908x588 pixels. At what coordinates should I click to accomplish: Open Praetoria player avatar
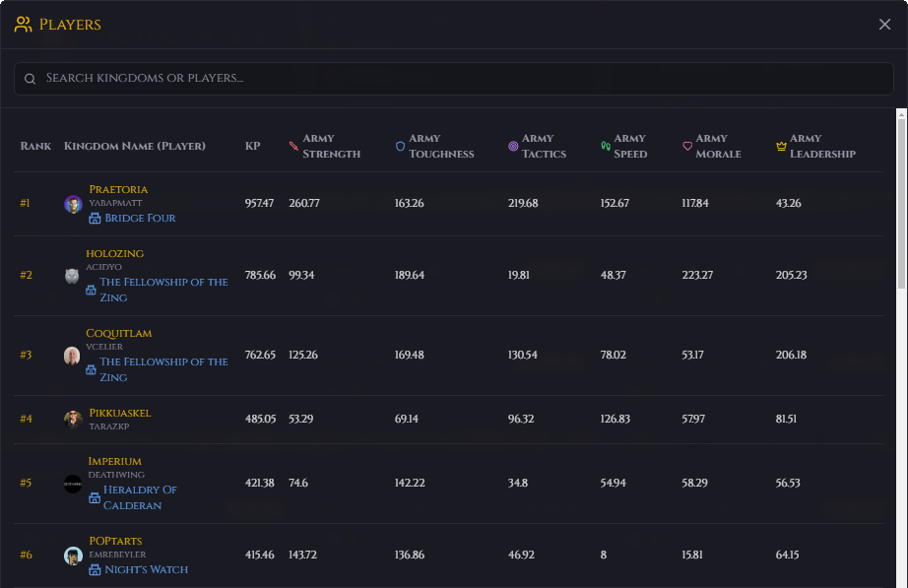73,204
